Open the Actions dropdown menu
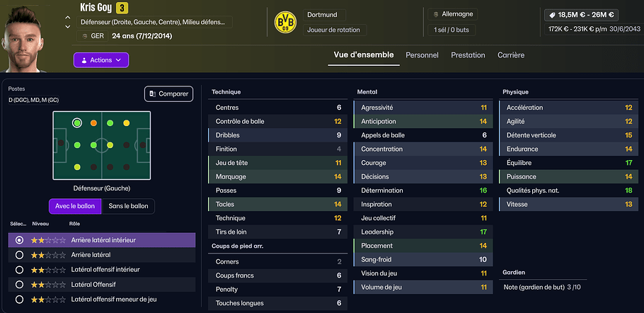Screen dimensions: 644x313 [x=101, y=60]
